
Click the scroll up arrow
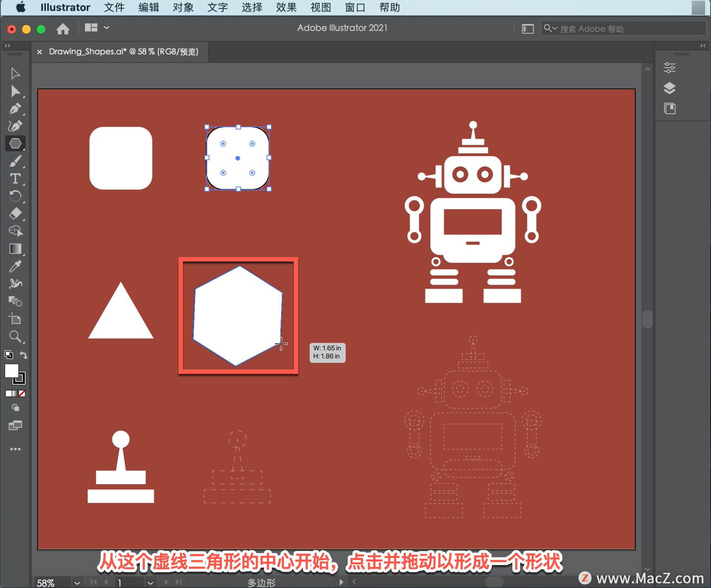[x=647, y=69]
